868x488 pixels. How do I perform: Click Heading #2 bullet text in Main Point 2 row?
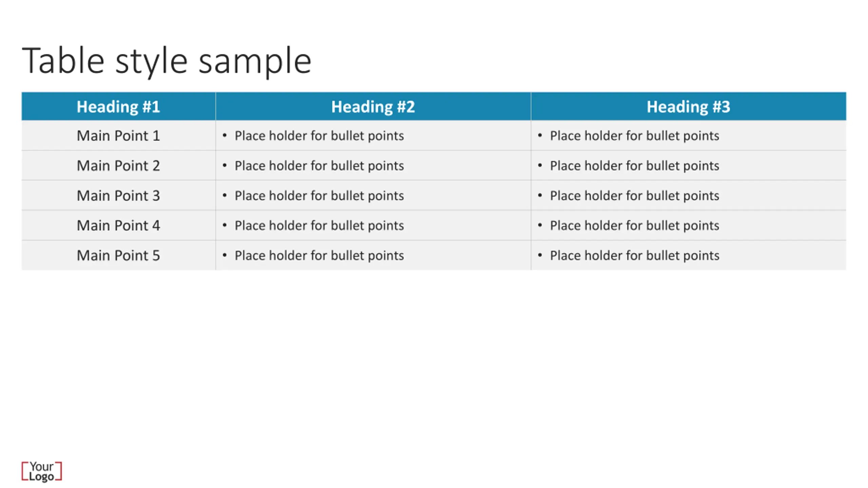point(319,166)
